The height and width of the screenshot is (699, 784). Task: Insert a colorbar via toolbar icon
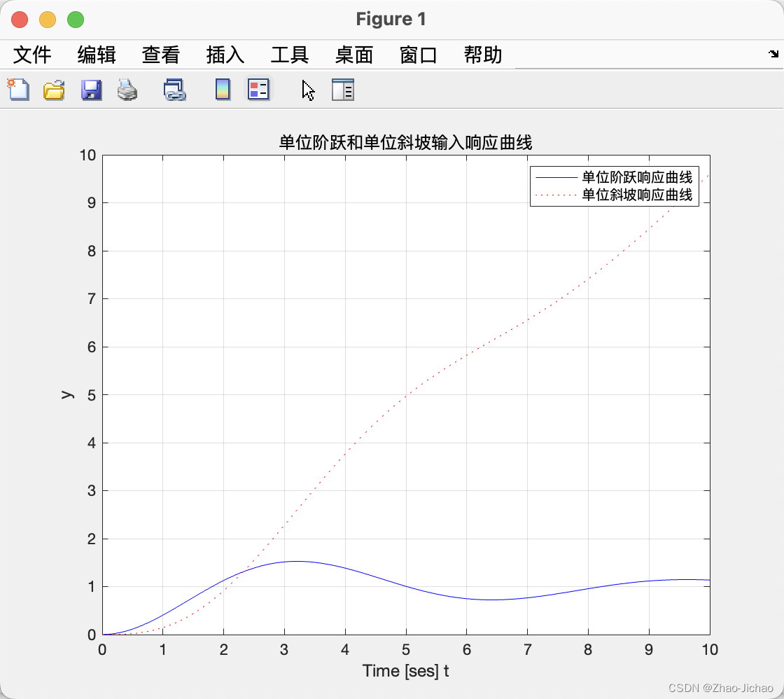(x=223, y=90)
